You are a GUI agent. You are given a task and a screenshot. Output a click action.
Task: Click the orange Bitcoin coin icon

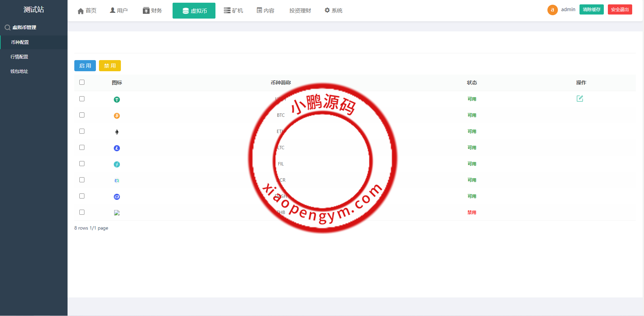pyautogui.click(x=117, y=116)
